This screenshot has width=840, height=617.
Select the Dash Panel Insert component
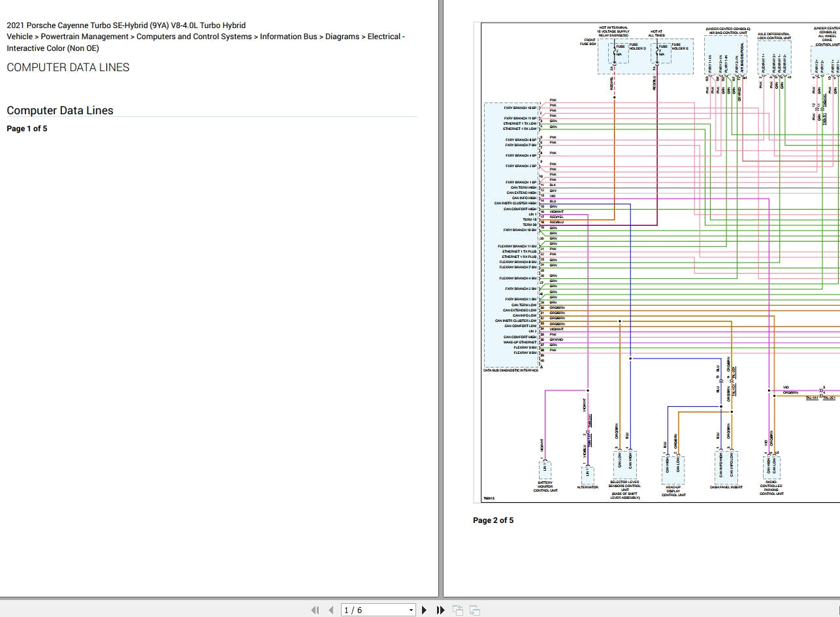(x=726, y=467)
